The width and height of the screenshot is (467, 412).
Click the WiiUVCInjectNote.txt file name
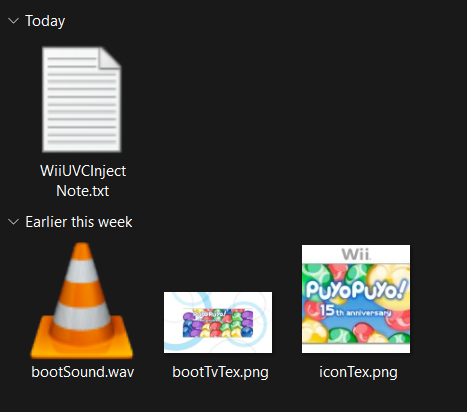[83, 181]
